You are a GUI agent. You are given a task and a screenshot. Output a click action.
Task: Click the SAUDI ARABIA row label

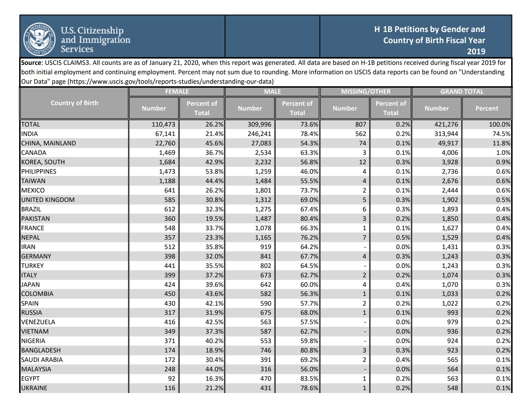[42, 360]
